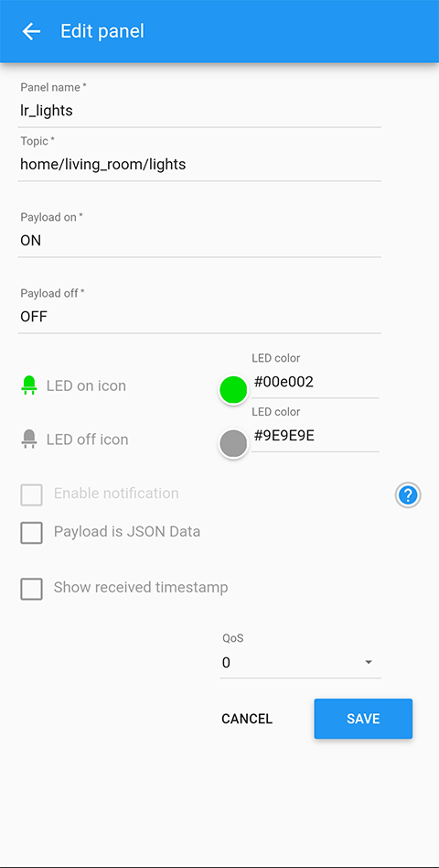Cancel editing the panel

[x=247, y=719]
